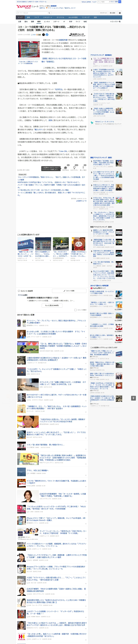Viewport: 138px width, 644px height.
Task: Share article on X (Twitter)
Action: (x=43, y=35)
